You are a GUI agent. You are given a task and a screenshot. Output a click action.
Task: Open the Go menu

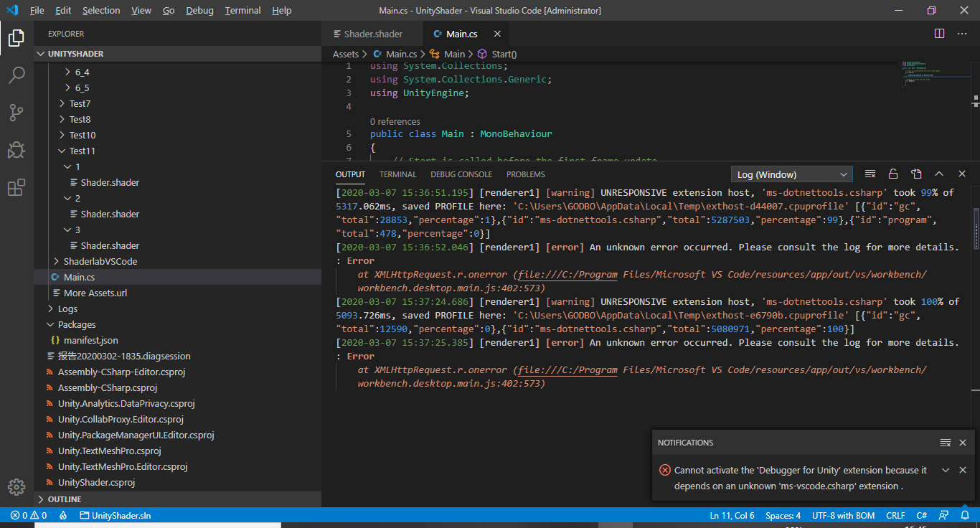[169, 10]
